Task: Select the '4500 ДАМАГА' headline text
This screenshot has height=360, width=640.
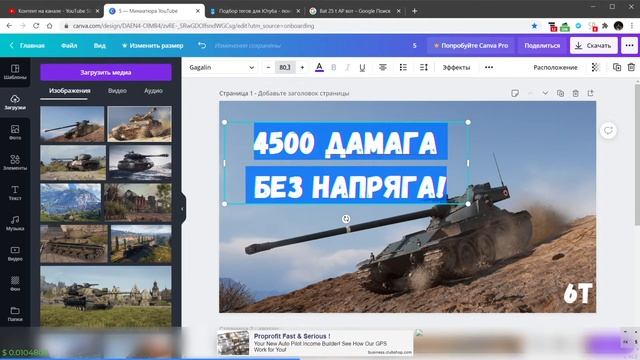Action: click(x=345, y=143)
